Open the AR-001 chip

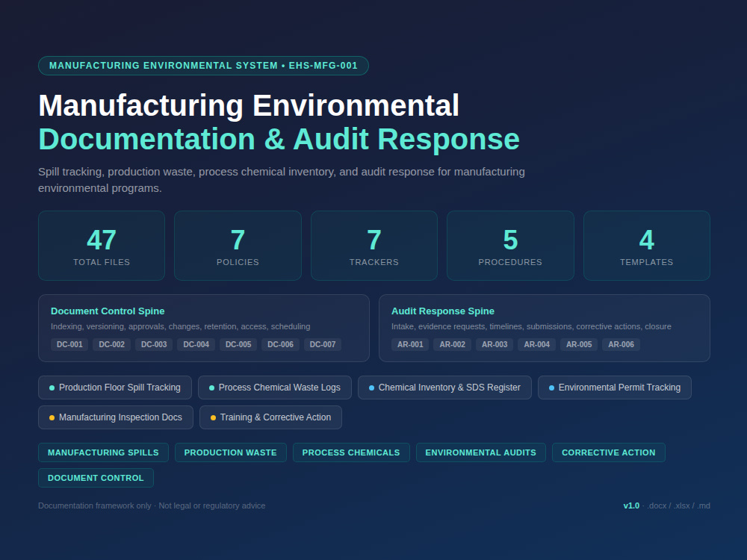tap(410, 344)
